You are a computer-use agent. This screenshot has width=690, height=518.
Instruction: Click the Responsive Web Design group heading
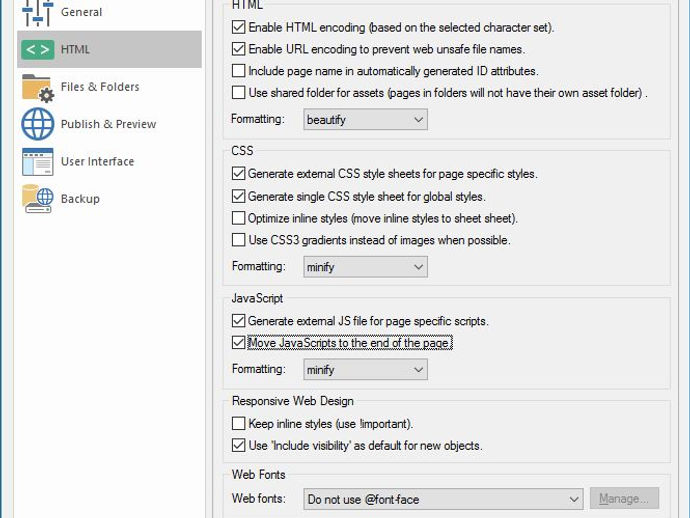293,401
